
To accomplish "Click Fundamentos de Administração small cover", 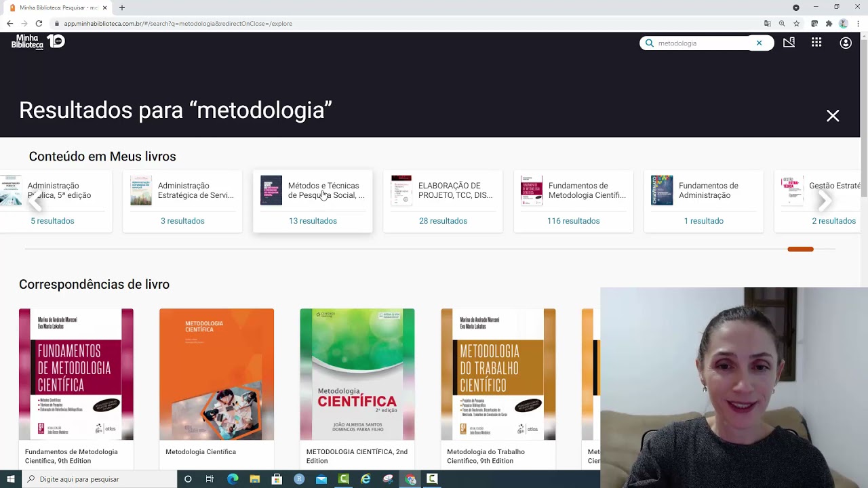I will [x=662, y=190].
